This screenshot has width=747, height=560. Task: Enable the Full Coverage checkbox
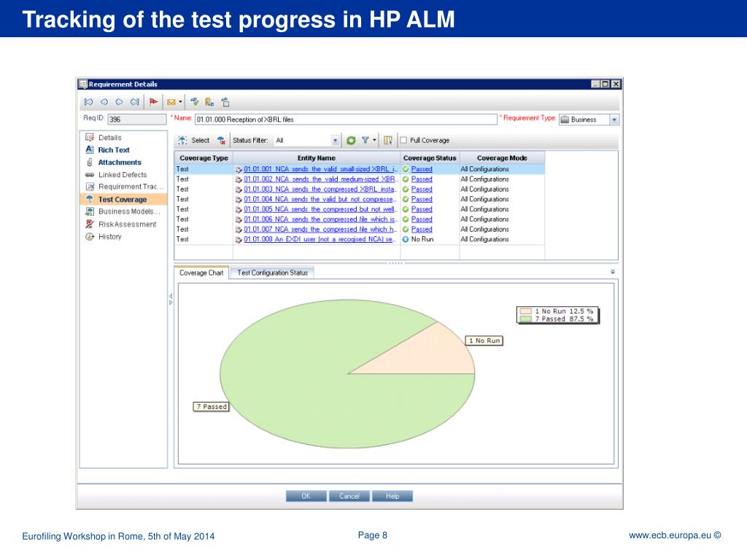click(x=403, y=141)
